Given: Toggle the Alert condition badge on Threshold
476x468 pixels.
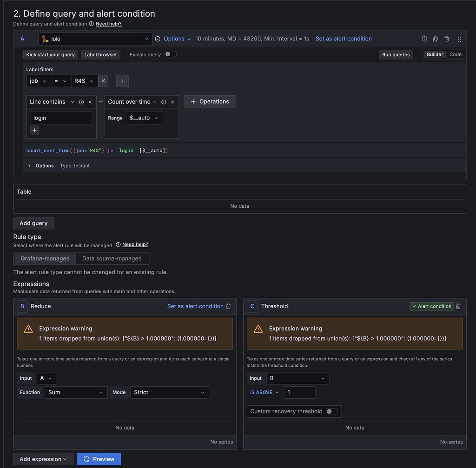Looking at the screenshot, I should 431,306.
